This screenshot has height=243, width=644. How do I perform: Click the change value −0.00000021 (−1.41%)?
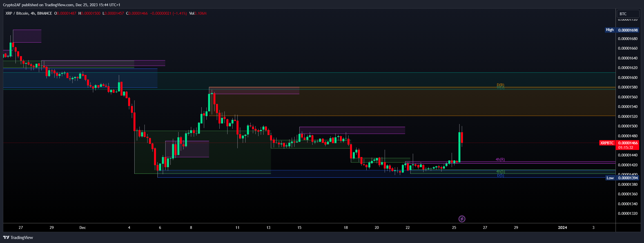pyautogui.click(x=168, y=13)
